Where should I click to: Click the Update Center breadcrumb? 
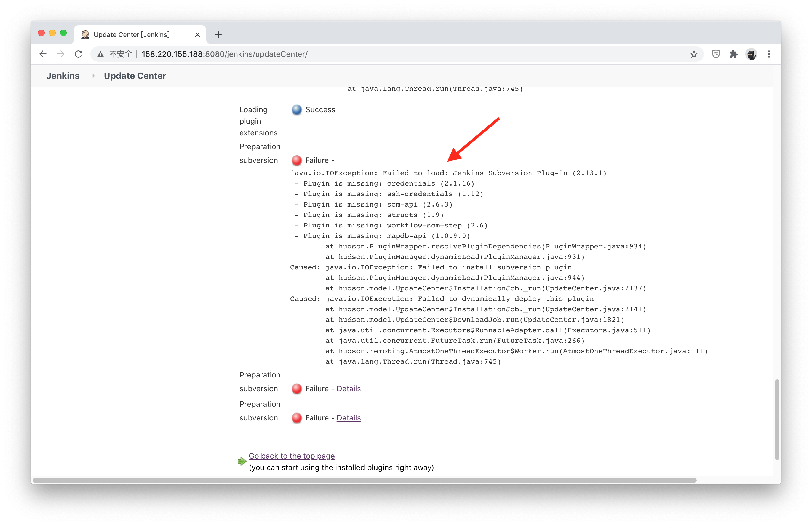(135, 76)
